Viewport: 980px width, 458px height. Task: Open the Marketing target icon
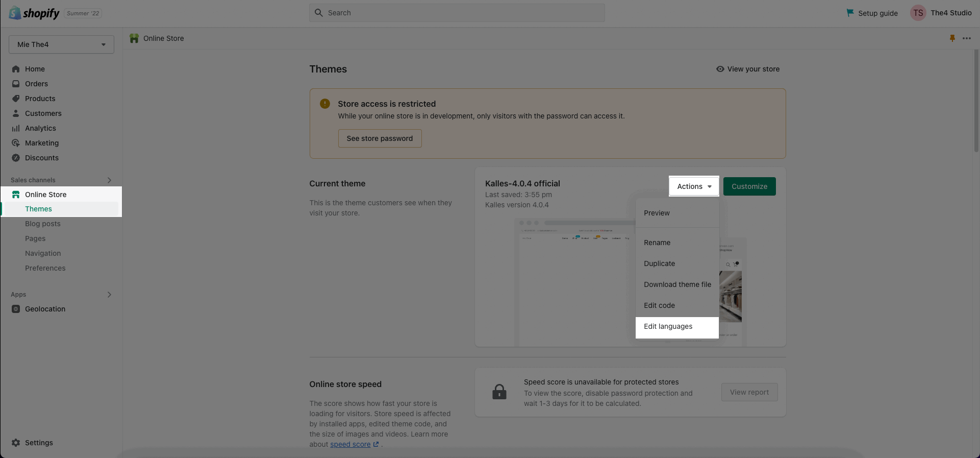pos(16,143)
